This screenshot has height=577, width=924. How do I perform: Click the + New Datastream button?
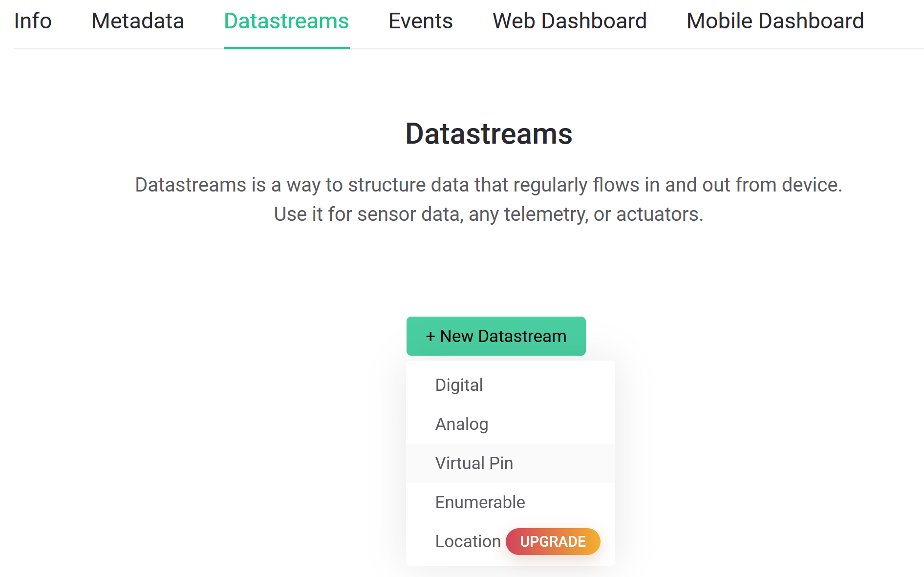coord(496,336)
